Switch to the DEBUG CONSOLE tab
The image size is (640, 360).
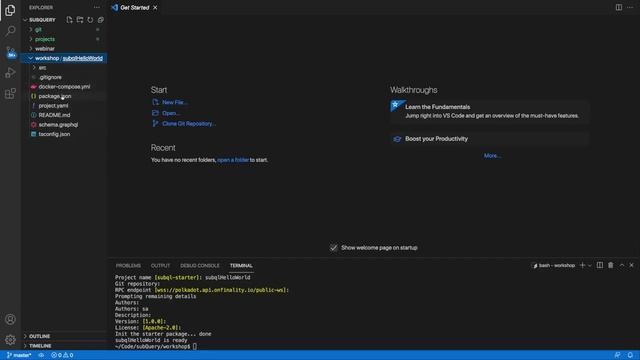[200, 266]
